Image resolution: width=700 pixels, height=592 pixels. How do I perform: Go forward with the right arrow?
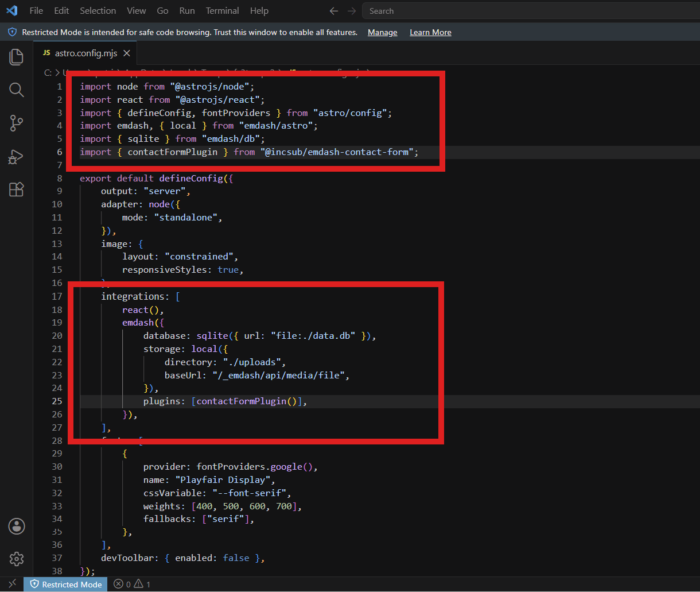point(352,11)
